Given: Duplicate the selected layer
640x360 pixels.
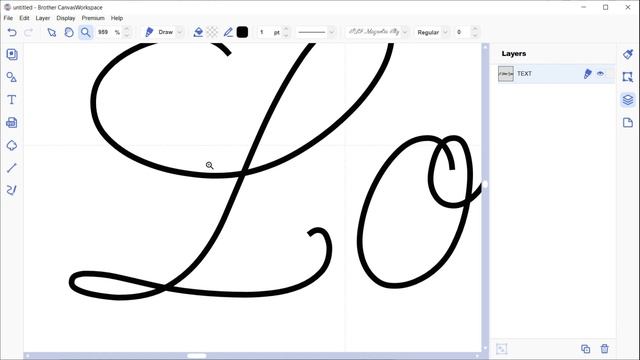Looking at the screenshot, I should (585, 349).
